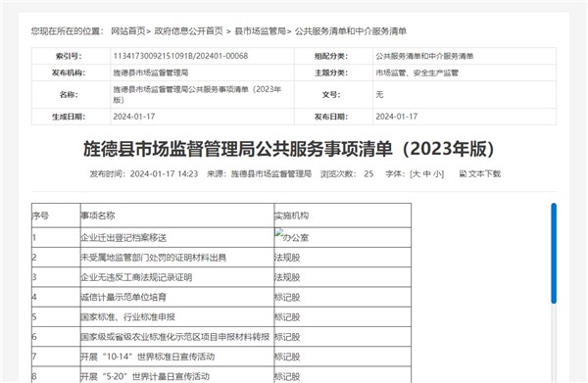Go to 政府信息公开首页 breadcrumb

tap(188, 31)
